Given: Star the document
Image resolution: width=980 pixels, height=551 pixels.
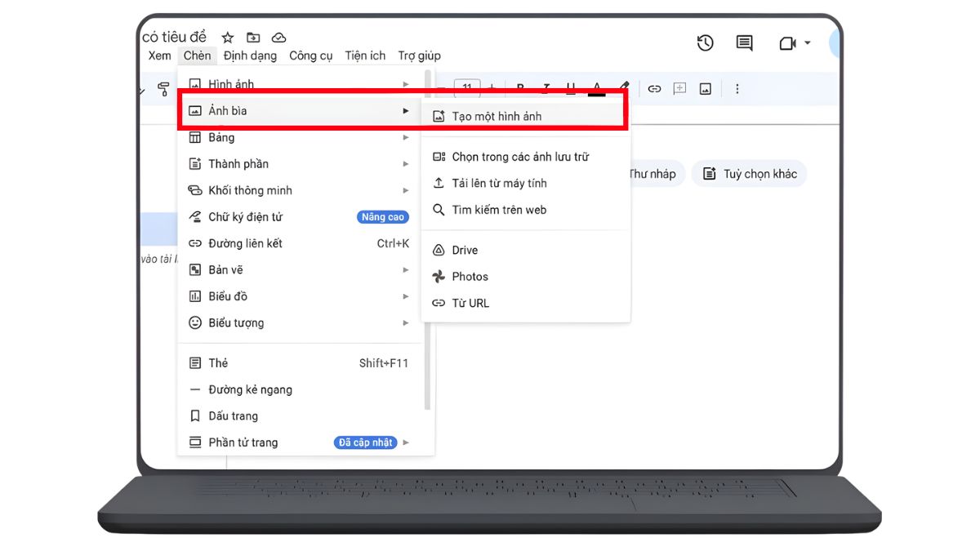Looking at the screenshot, I should click(x=227, y=37).
